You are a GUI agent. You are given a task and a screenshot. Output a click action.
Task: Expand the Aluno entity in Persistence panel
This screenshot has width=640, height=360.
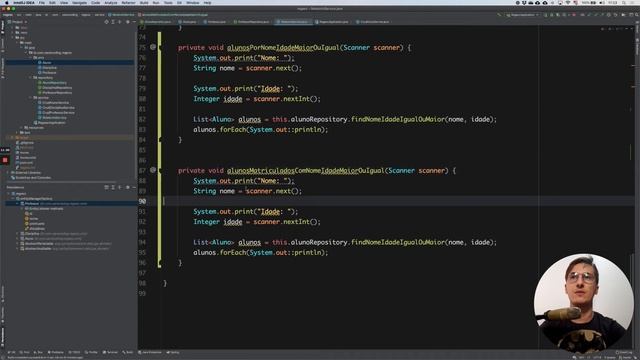18,239
